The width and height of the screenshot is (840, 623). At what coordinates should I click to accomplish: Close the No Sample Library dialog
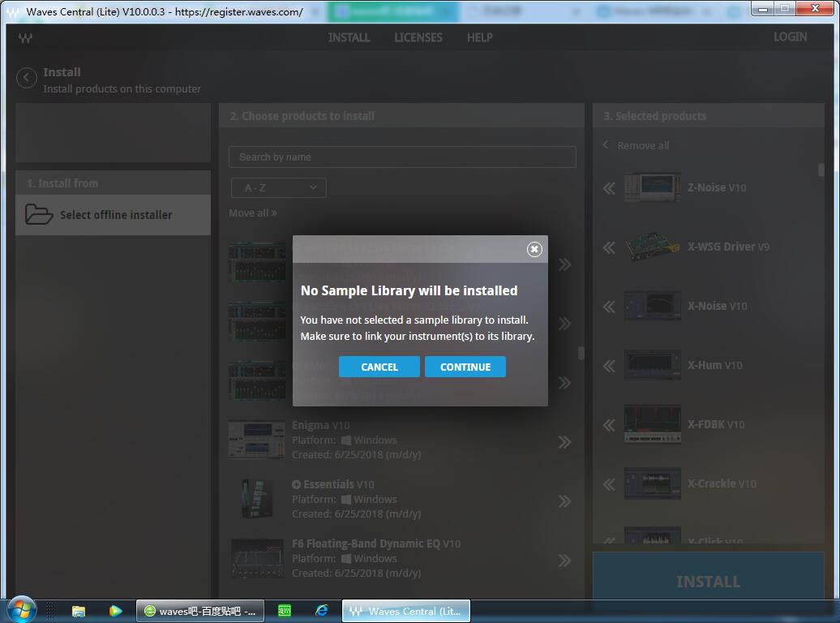[x=534, y=249]
